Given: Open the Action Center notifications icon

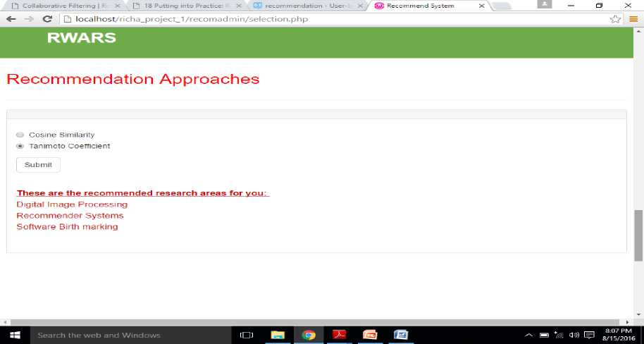Looking at the screenshot, I should pyautogui.click(x=589, y=335).
